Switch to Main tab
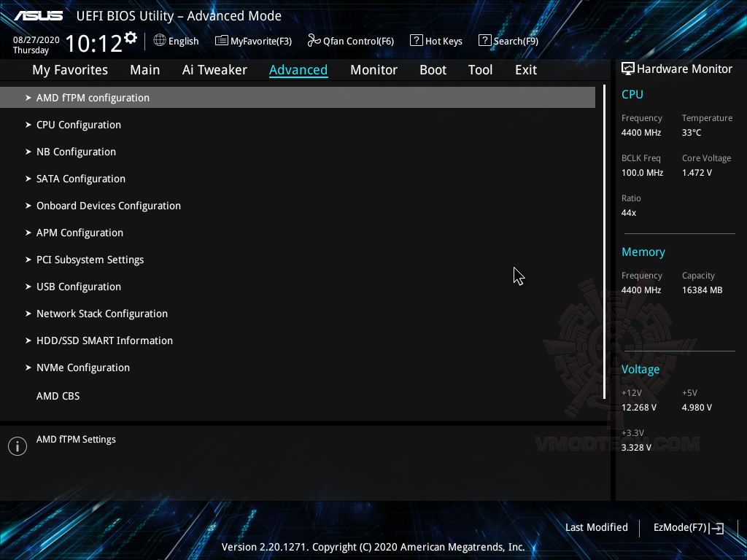The image size is (747, 560). (145, 70)
